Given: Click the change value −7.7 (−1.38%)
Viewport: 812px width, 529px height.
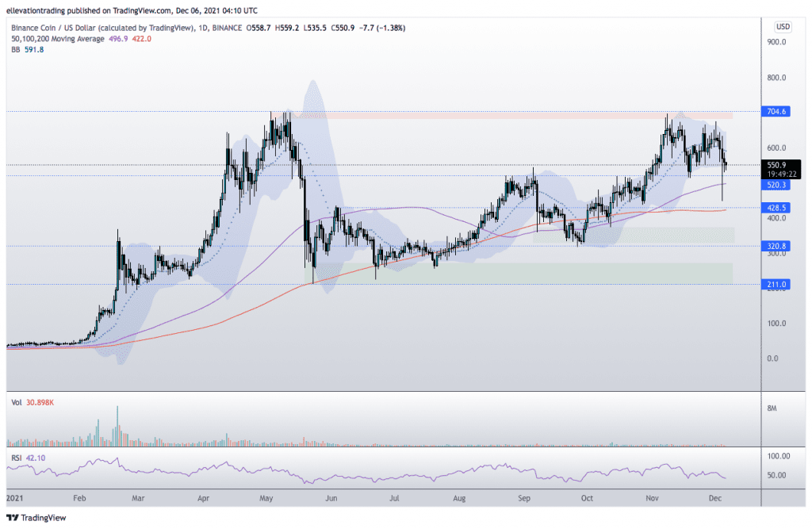Looking at the screenshot, I should [x=382, y=28].
